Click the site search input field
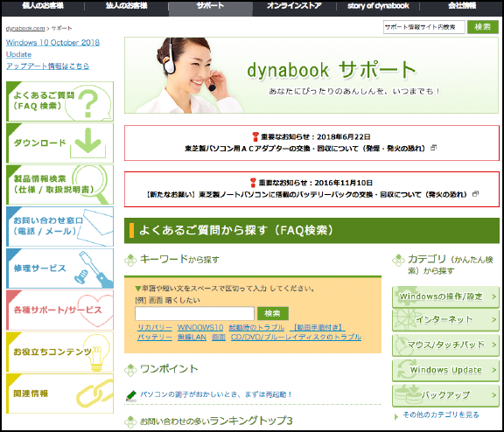Screen dimensions: 504x432 424,27
